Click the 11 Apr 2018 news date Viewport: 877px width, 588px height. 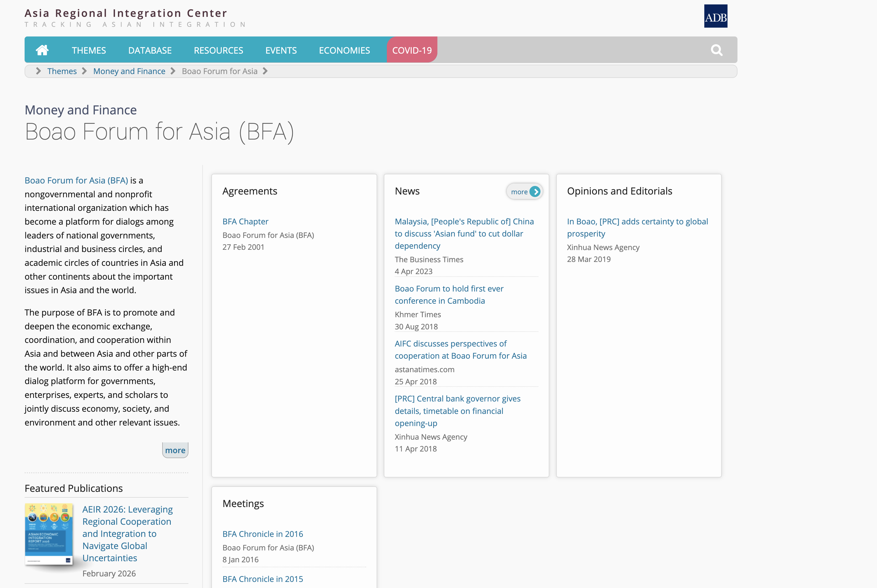(x=416, y=449)
